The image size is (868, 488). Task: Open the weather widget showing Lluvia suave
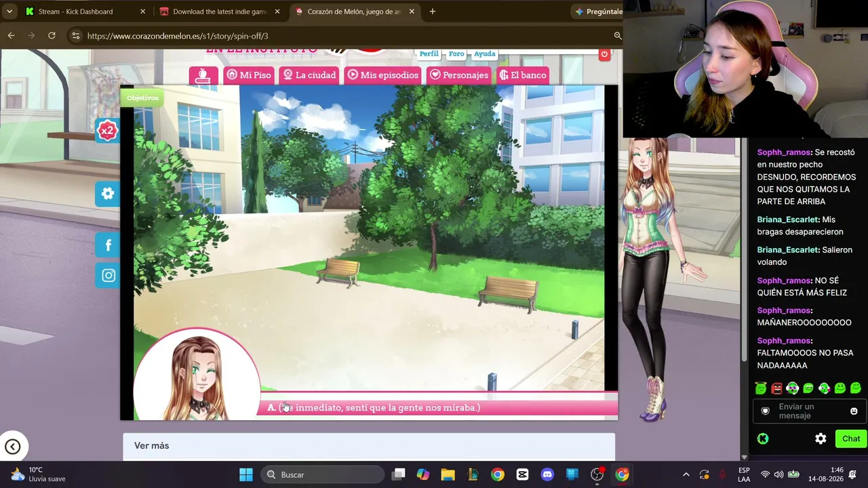coord(38,474)
